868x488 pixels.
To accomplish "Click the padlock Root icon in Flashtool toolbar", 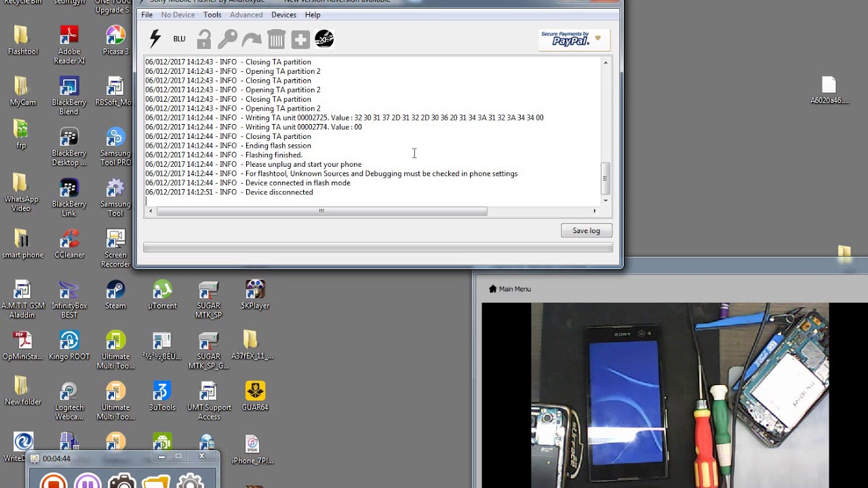I will point(203,39).
